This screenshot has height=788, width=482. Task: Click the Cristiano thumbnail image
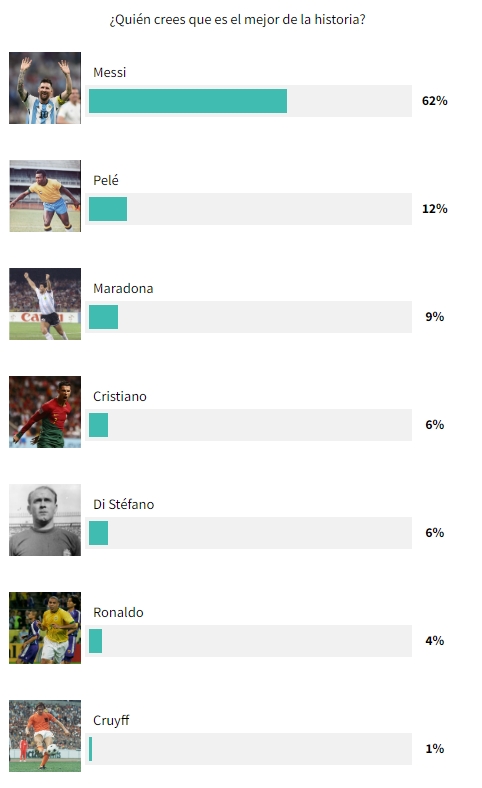(45, 412)
